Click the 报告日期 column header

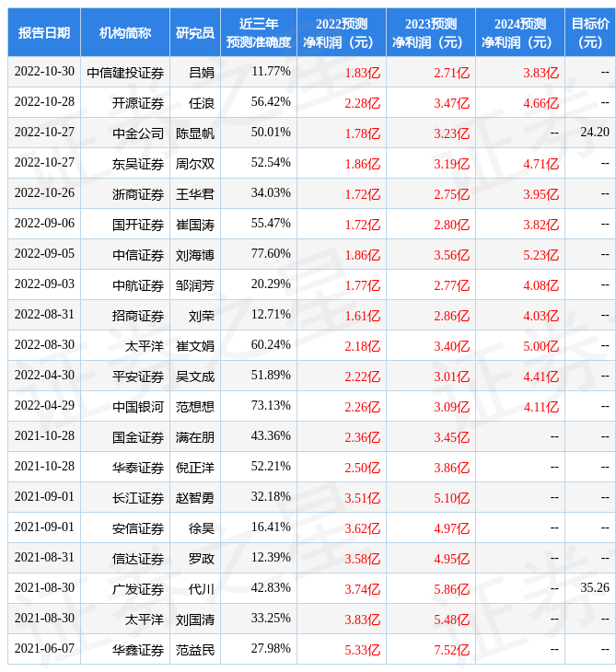pos(44,32)
